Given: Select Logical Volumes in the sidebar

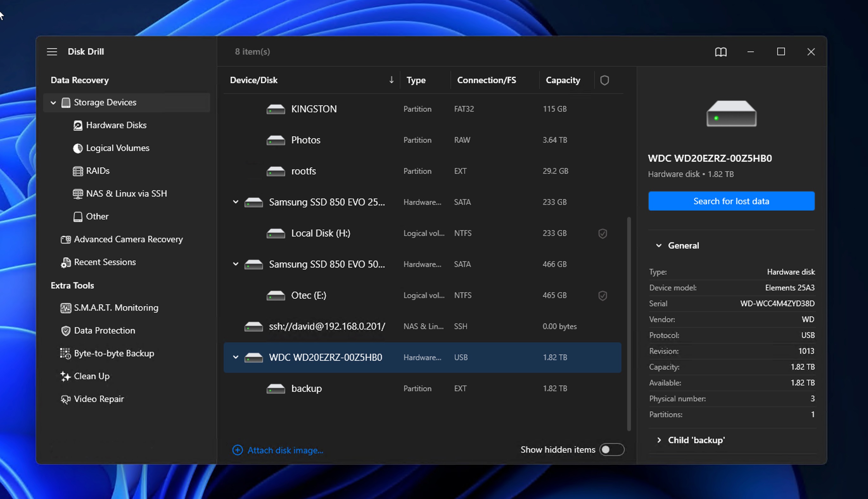Looking at the screenshot, I should 118,148.
